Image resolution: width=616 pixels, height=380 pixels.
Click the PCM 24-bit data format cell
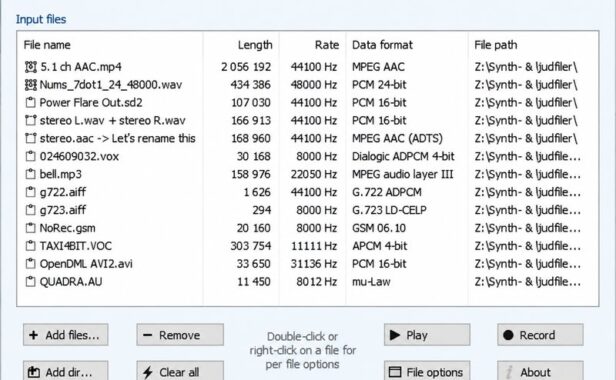point(379,85)
